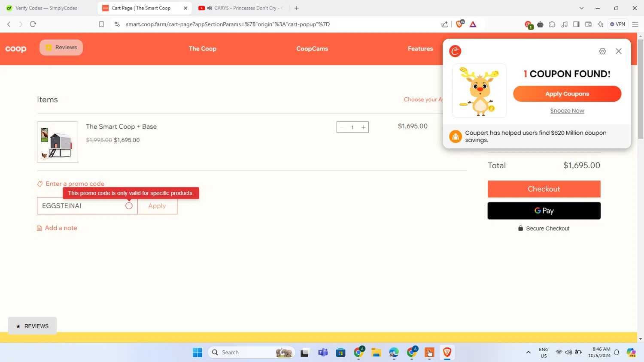
Task: Click the robot extension icon
Action: pyautogui.click(x=540, y=24)
